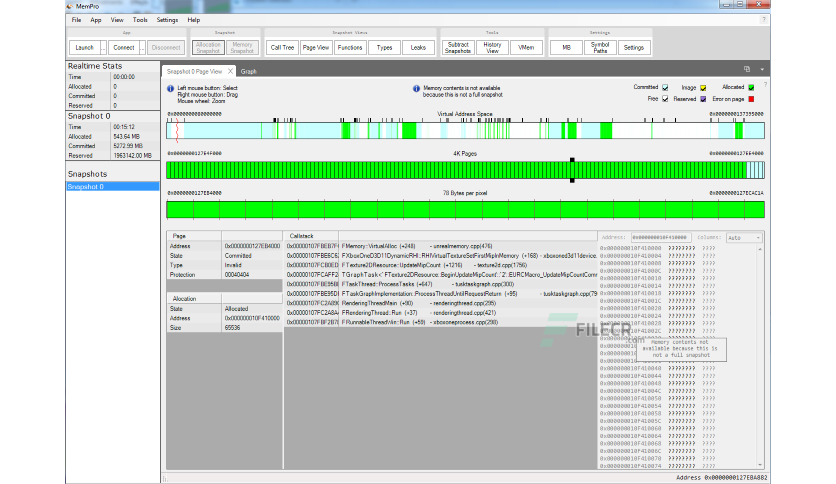Screen dimensions: 836x484
Task: Click the 78 Bytes per pixel green bar
Action: click(x=465, y=209)
